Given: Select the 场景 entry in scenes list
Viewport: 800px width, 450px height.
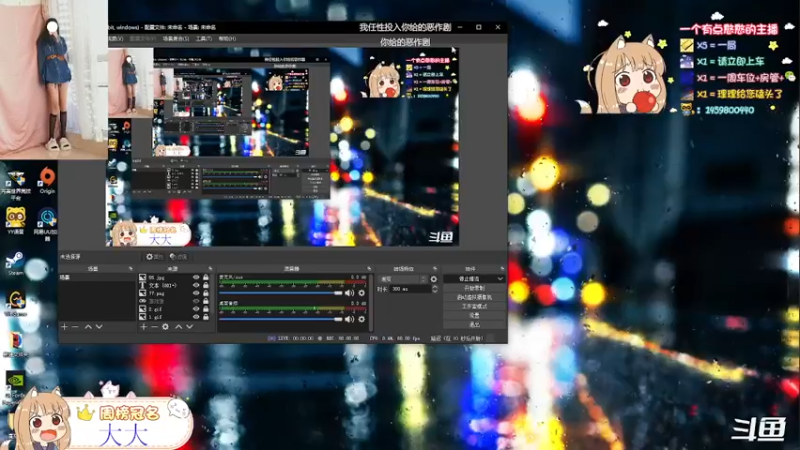Looking at the screenshot, I should (x=97, y=278).
